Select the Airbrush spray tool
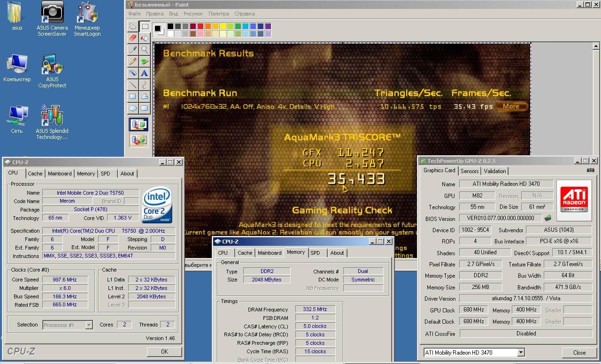The image size is (601, 364). pos(133,73)
